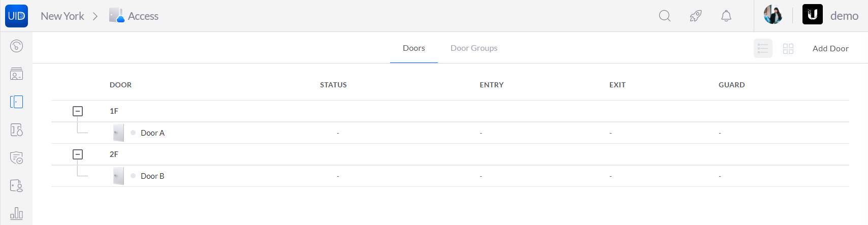Open the Door A row
Screen dimensions: 868x225
tap(450, 133)
